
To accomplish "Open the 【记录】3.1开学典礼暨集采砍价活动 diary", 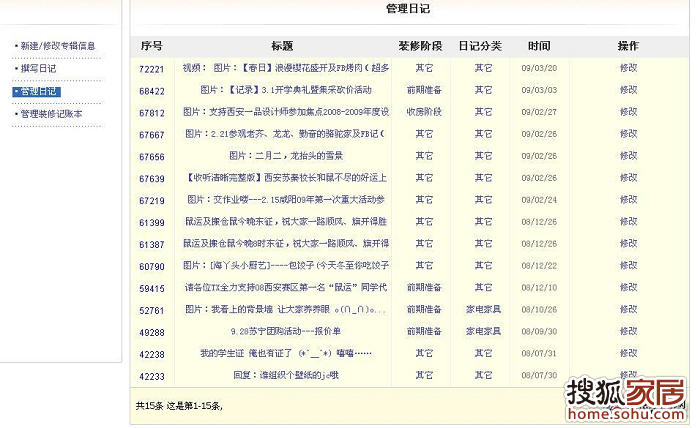I will click(x=284, y=90).
